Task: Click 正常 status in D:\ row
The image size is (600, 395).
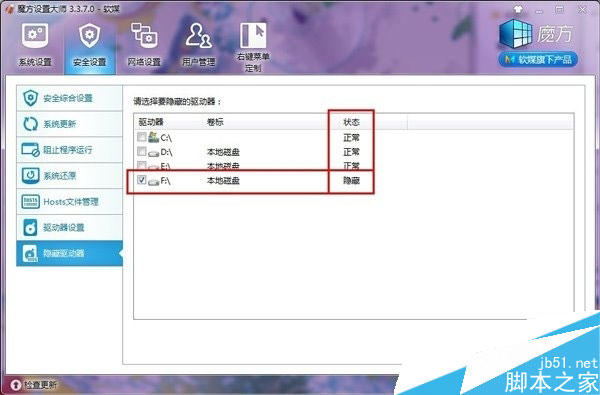Action: 351,152
